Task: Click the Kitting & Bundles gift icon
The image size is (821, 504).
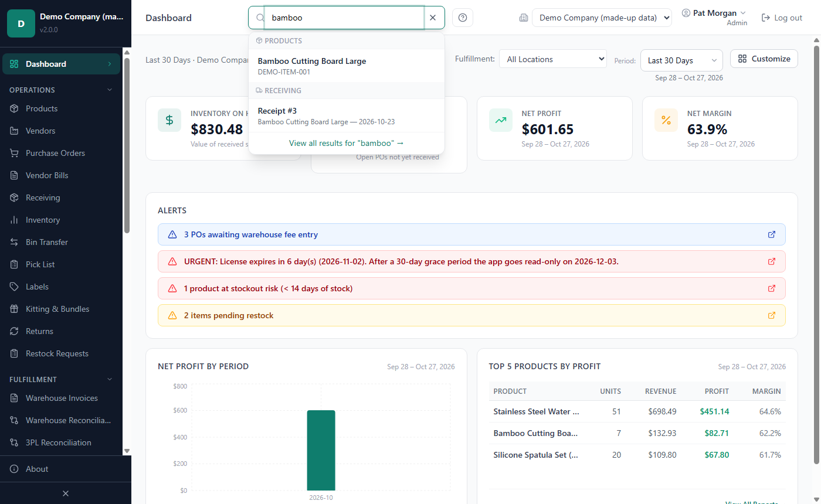Action: point(15,309)
